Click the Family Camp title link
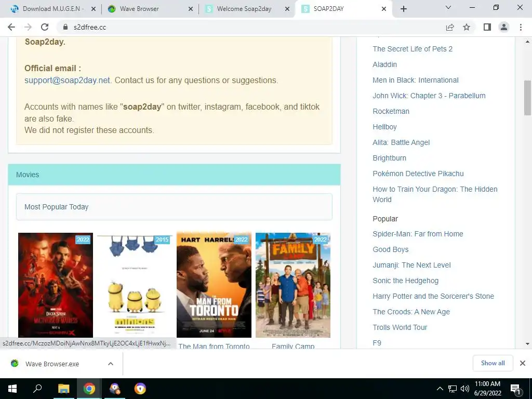The height and width of the screenshot is (399, 532). [x=293, y=345]
